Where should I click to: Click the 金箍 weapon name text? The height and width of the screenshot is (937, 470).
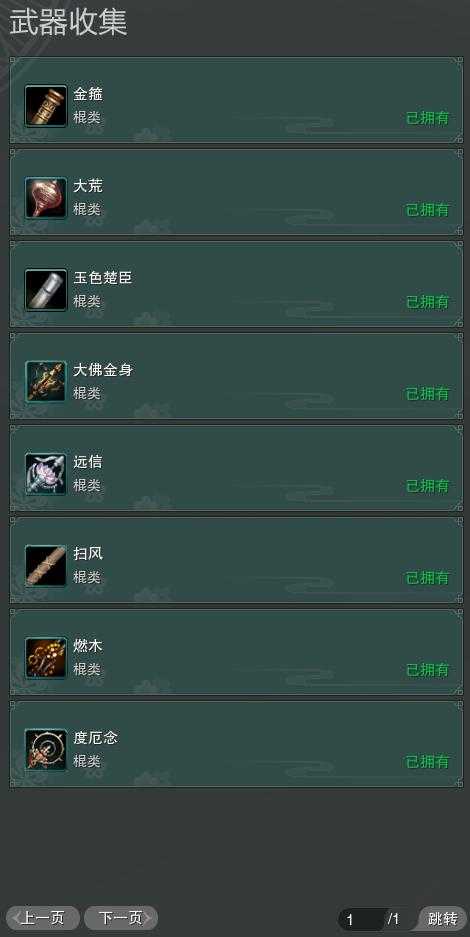tap(88, 94)
